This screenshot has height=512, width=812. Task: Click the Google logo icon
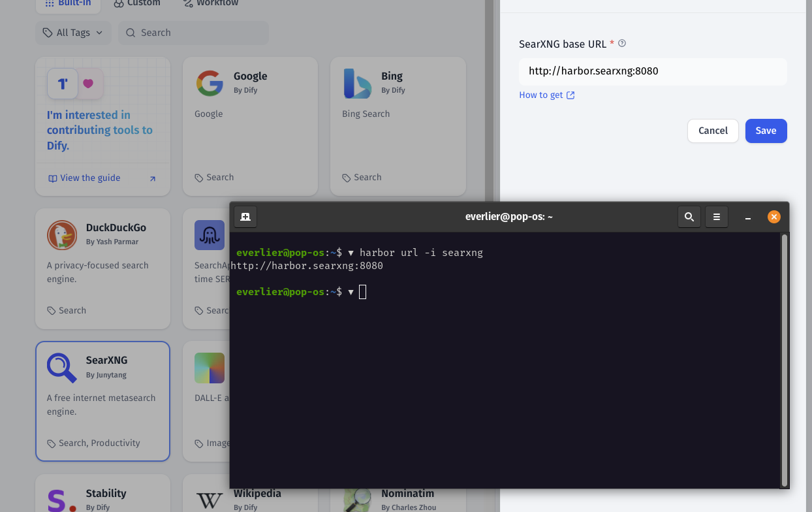(210, 83)
